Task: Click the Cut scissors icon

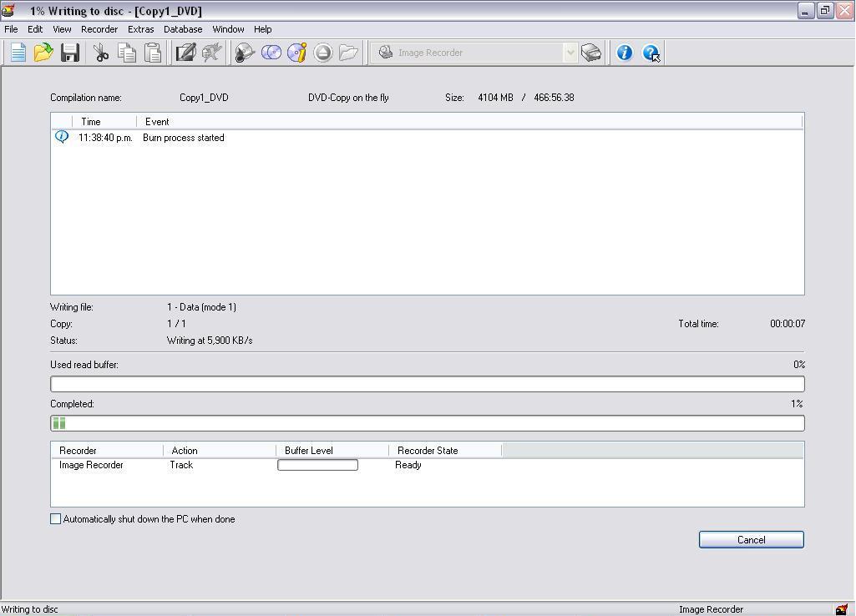Action: [101, 53]
